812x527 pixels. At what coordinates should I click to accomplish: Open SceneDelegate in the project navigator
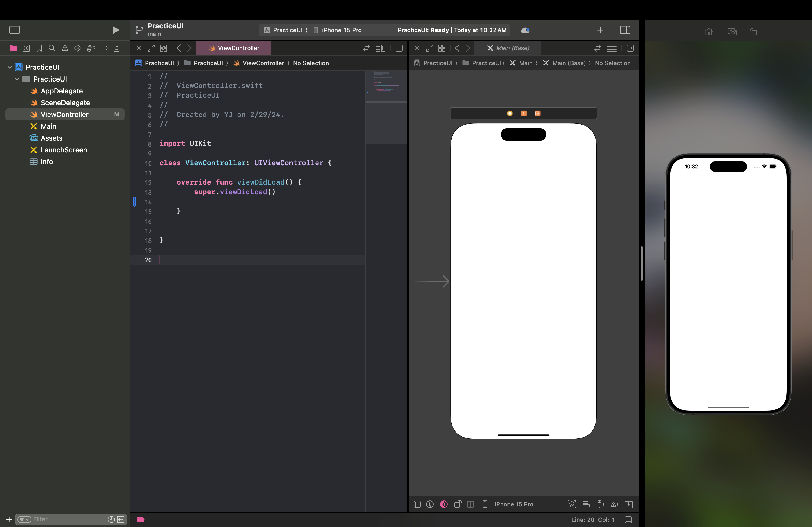pyautogui.click(x=65, y=103)
